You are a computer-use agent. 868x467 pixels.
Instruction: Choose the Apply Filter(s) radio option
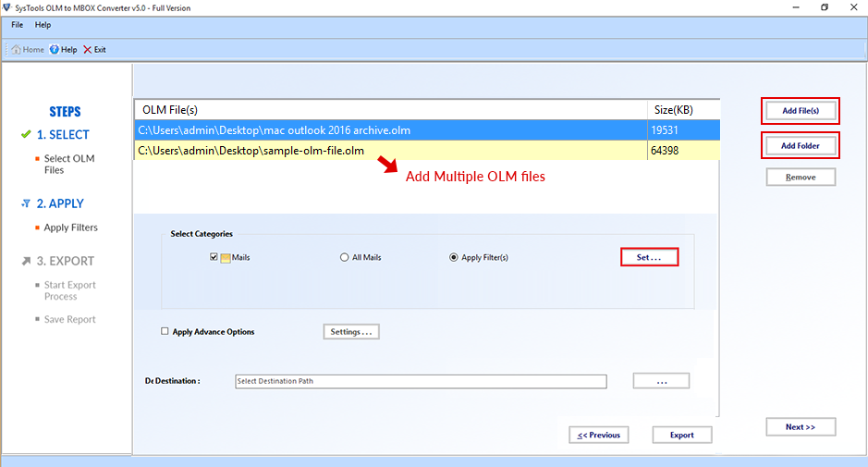pyautogui.click(x=454, y=258)
